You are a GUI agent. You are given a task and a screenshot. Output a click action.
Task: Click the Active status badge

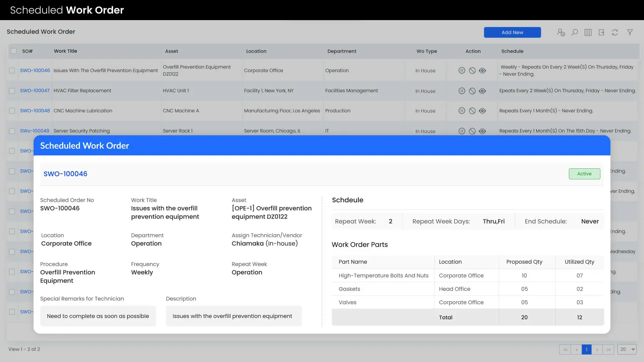(x=584, y=174)
